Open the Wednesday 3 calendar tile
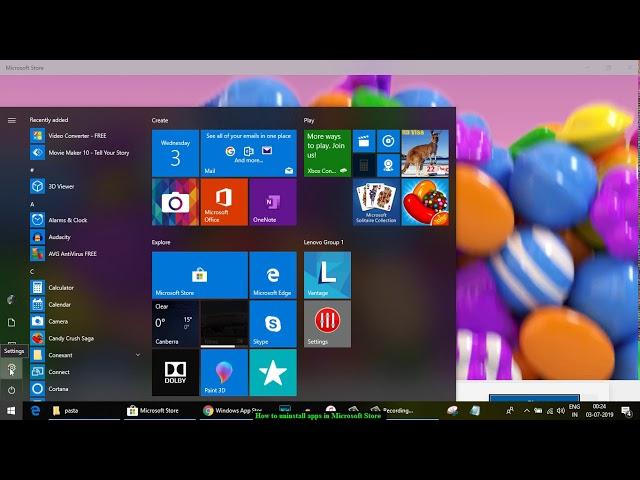 tap(175, 153)
